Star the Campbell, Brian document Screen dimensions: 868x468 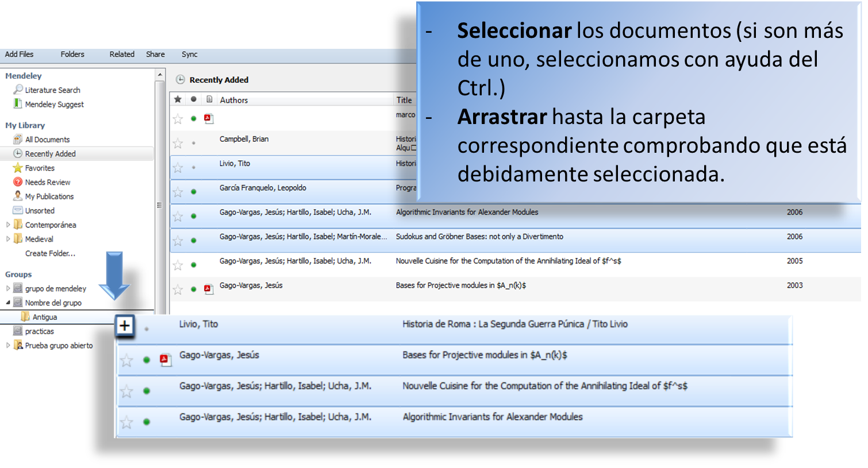[178, 143]
